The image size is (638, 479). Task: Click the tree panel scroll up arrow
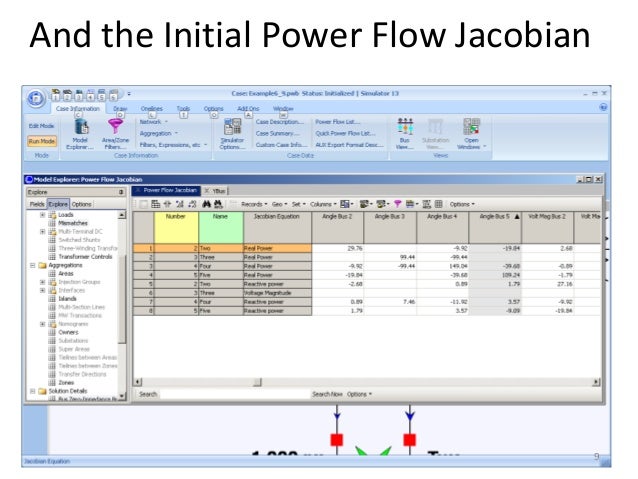(x=122, y=214)
